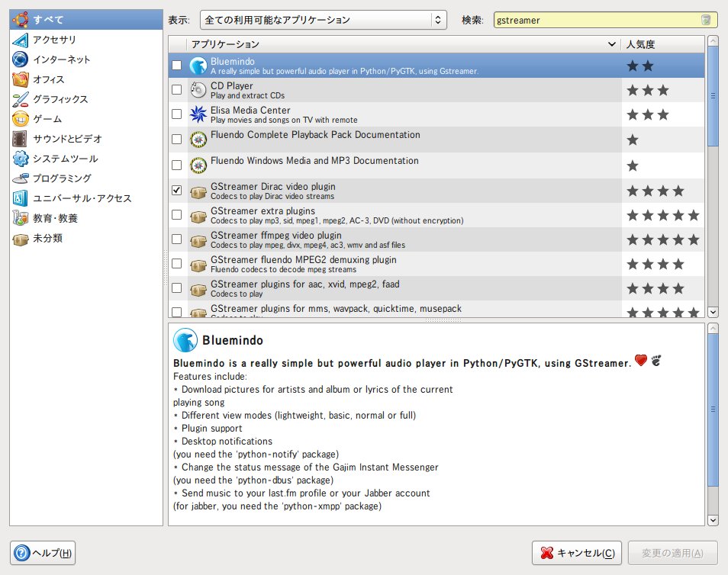Click the サウンドとビデオ film icon
This screenshot has height=575, width=728.
(21, 139)
